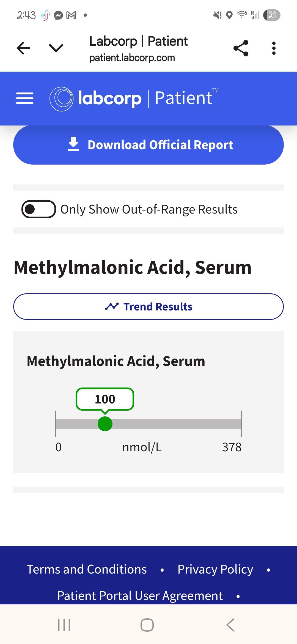This screenshot has width=297, height=644.
Task: Tap the download arrow icon on report button
Action: 73,144
